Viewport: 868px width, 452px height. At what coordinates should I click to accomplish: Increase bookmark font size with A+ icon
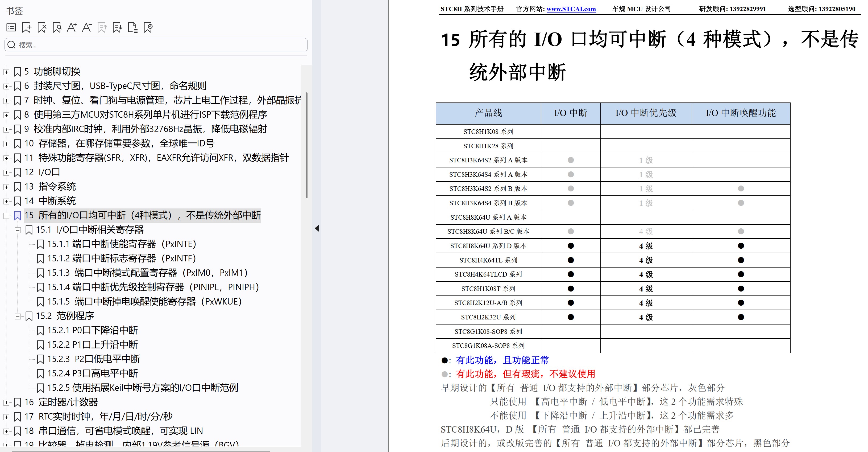click(72, 27)
